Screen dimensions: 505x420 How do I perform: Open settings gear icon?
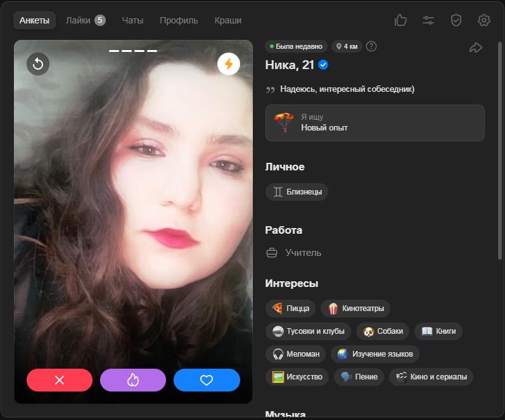(483, 20)
